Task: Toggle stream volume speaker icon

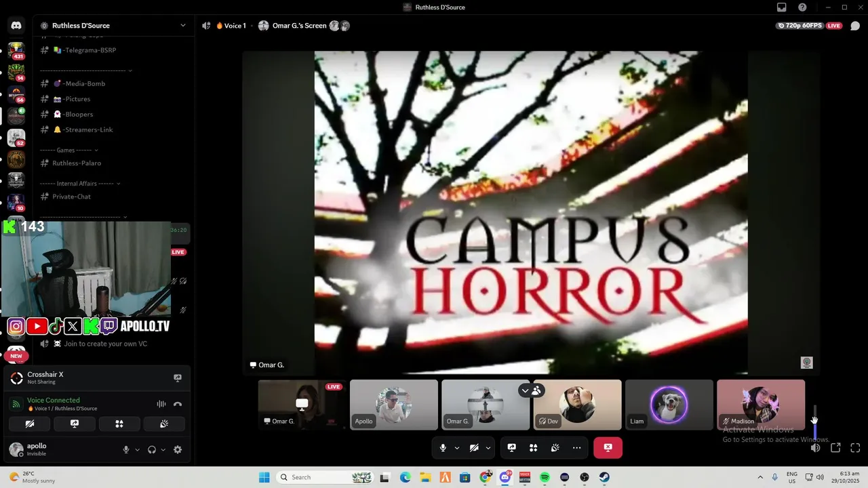Action: (816, 447)
